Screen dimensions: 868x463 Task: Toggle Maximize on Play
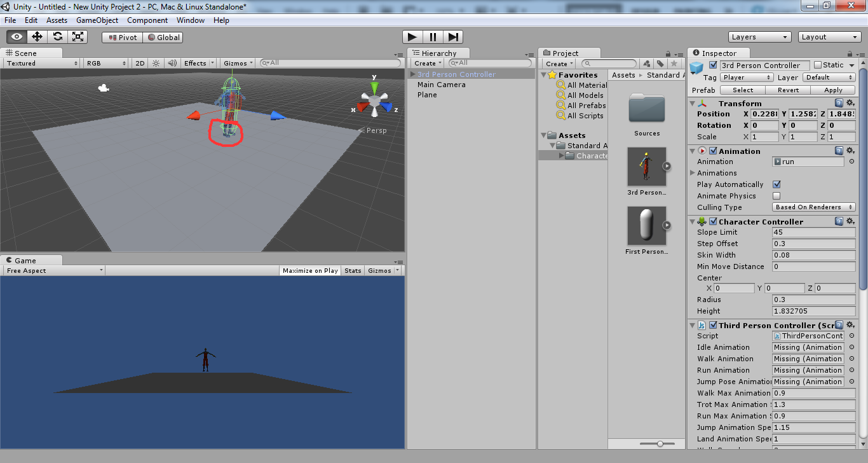[x=310, y=270]
